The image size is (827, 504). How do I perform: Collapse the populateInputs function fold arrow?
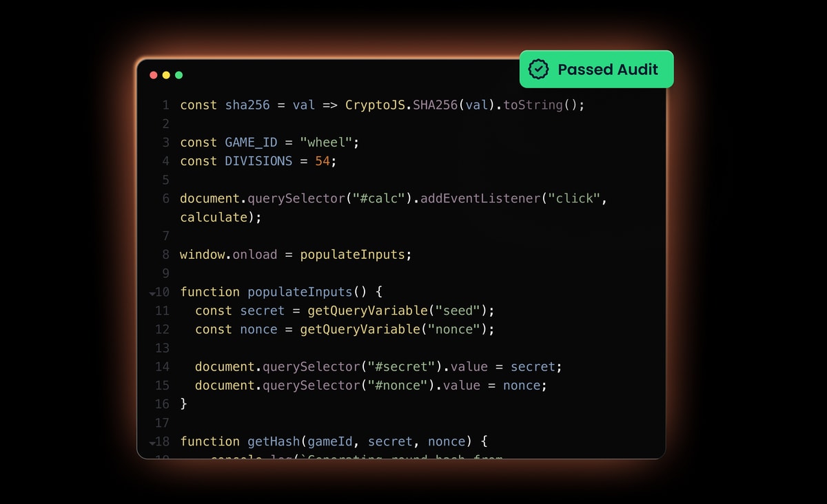(152, 293)
